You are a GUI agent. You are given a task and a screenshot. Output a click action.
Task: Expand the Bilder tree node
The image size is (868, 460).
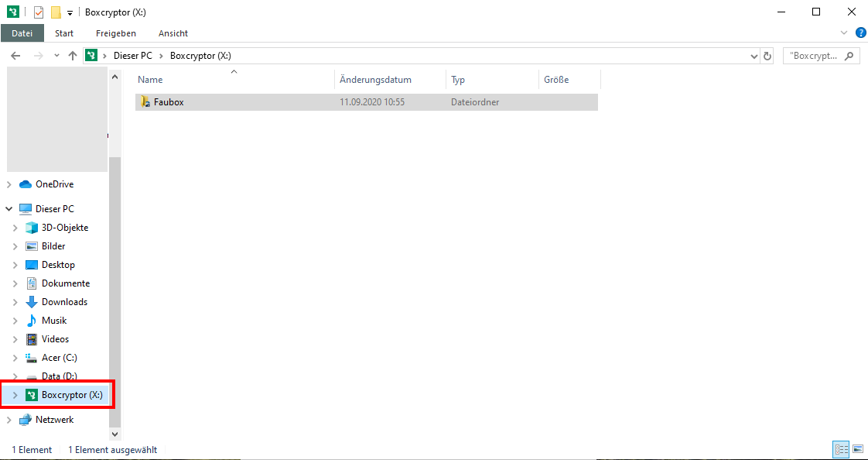click(15, 246)
